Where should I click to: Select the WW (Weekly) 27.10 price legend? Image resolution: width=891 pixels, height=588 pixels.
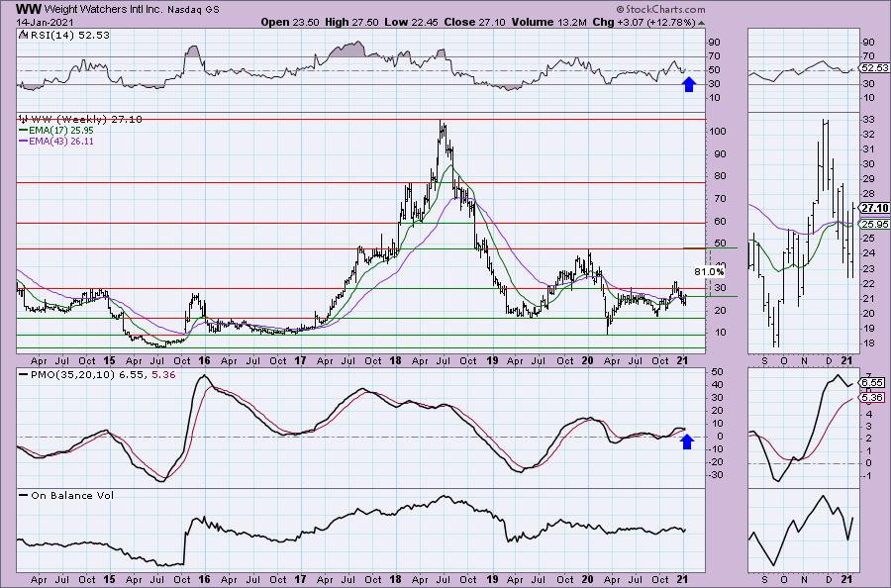pos(86,120)
